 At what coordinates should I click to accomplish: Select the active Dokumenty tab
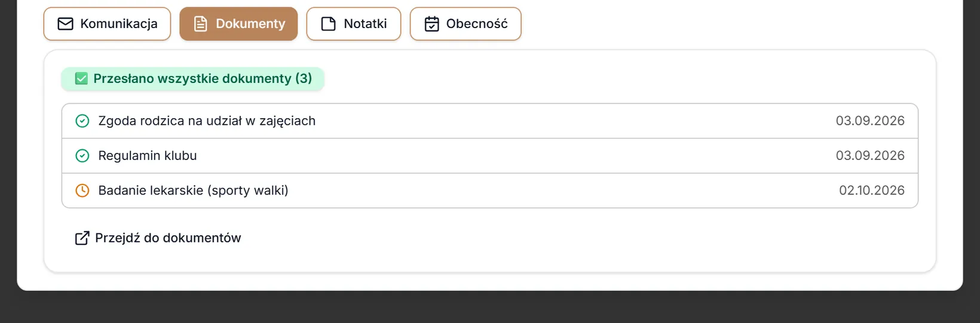238,24
